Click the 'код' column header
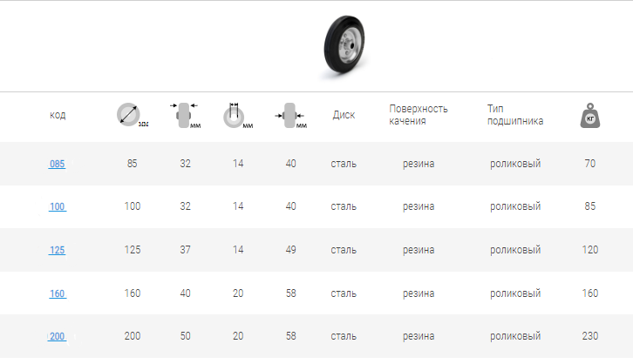This screenshot has width=633, height=364. pos(58,115)
